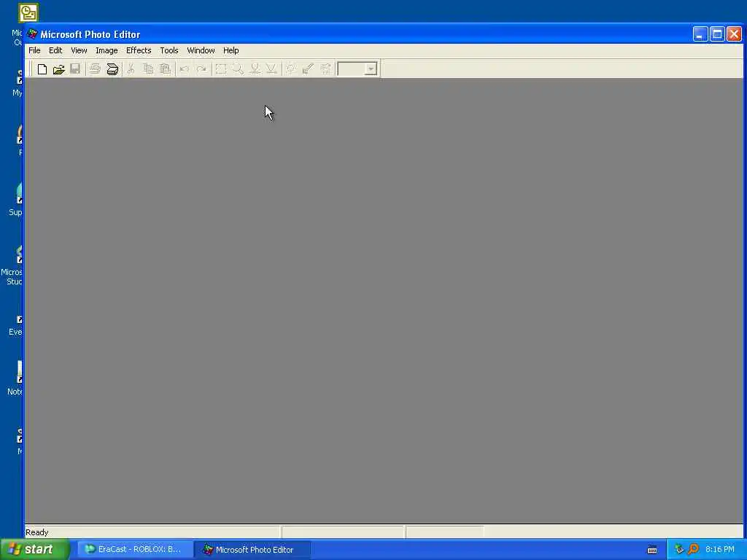Close the Microsoft Photo Editor window
Viewport: 747px width, 560px height.
pyautogui.click(x=734, y=34)
